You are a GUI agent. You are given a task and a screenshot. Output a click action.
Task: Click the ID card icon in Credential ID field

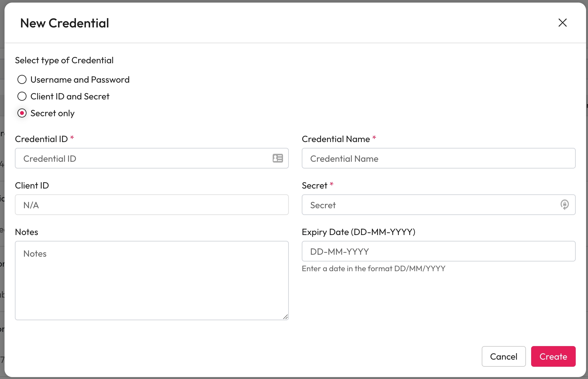[x=278, y=158]
